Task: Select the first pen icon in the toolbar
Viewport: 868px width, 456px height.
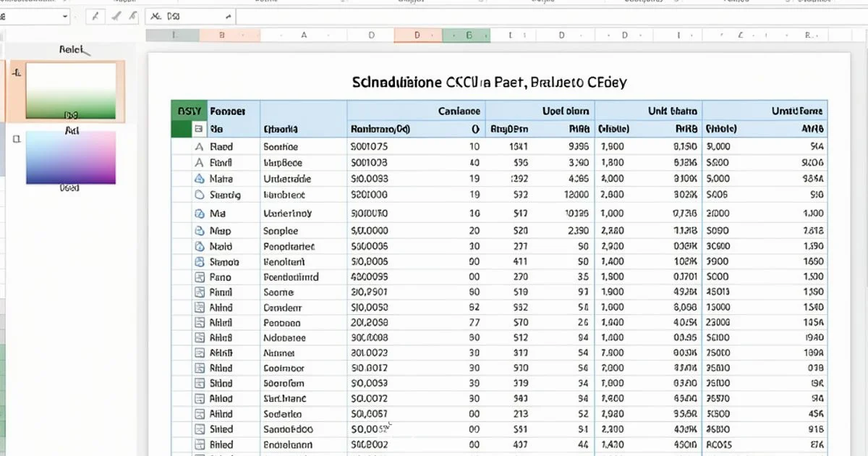Action: 96,16
